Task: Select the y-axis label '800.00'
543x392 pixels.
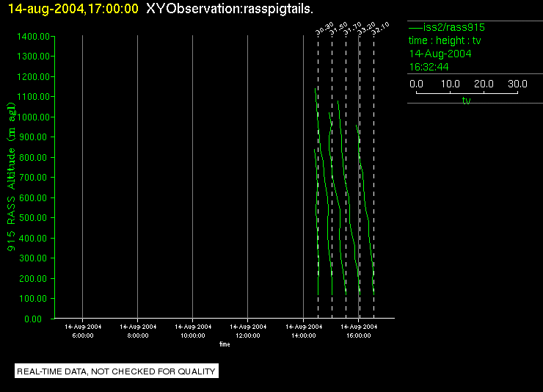Action: tap(33, 157)
